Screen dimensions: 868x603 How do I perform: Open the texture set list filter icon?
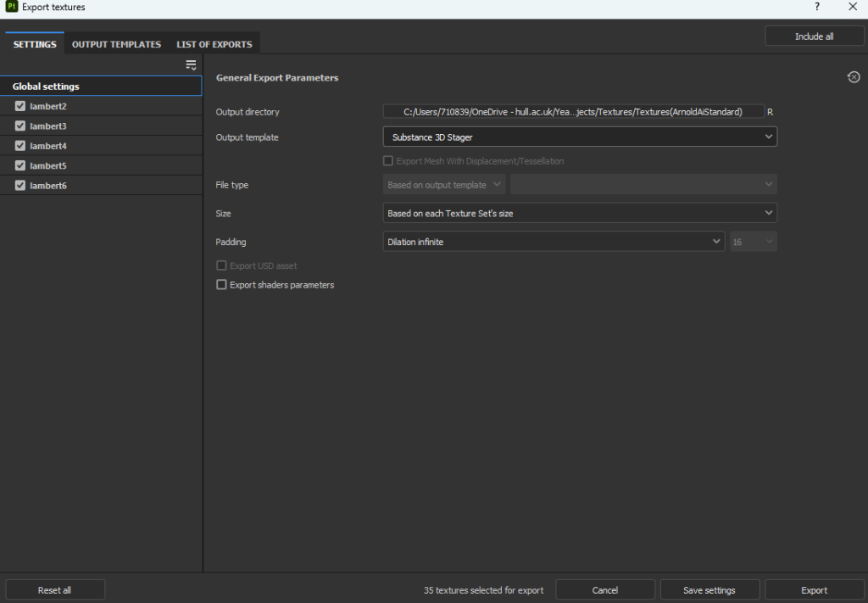(191, 65)
